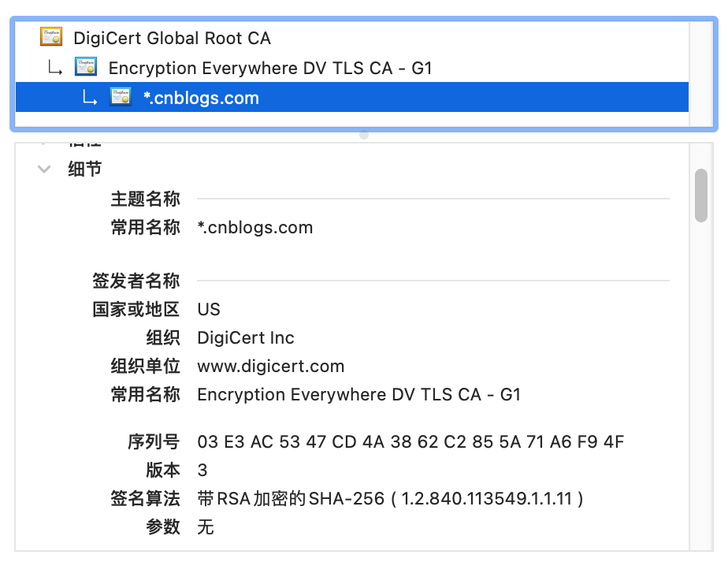Select the highlighted *.cnblogs.com chain entry
The height and width of the screenshot is (566, 728).
coord(201,99)
